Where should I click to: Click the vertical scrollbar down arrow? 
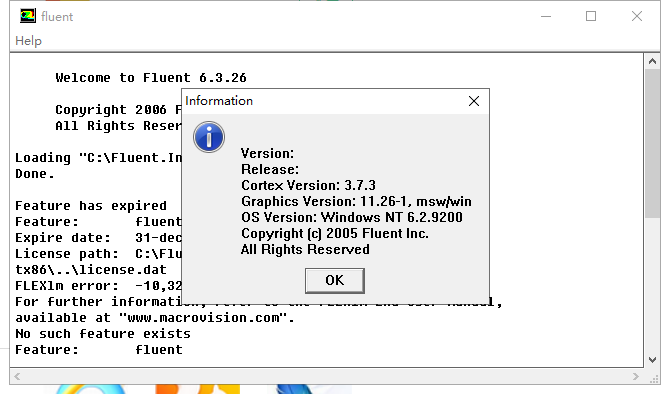(x=652, y=360)
